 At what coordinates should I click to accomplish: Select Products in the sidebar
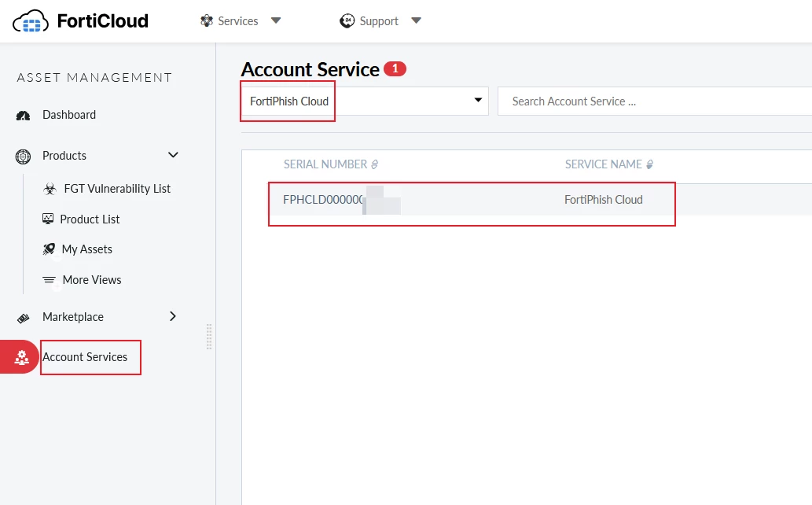[64, 156]
